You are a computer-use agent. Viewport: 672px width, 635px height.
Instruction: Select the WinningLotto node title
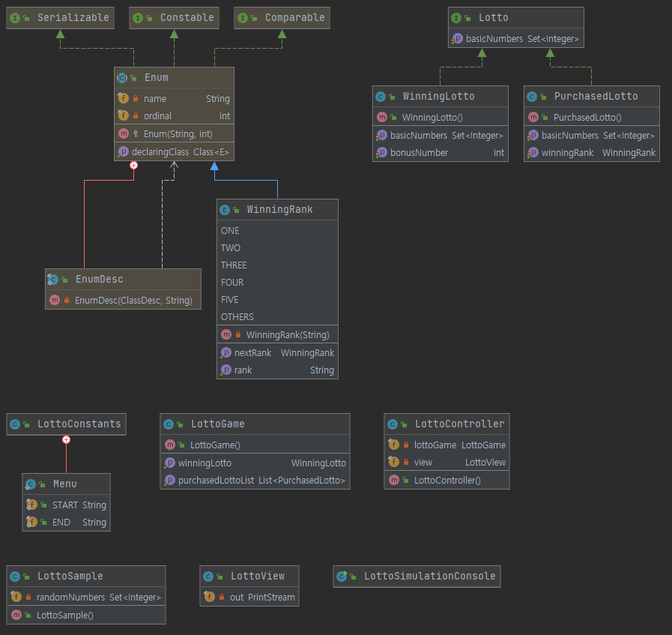point(441,97)
